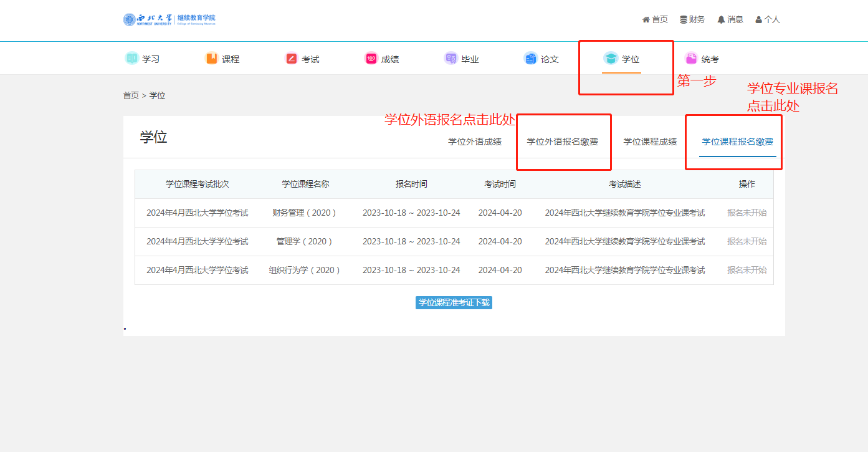Select the 学位 graduation cap icon
868x452 pixels.
click(611, 59)
